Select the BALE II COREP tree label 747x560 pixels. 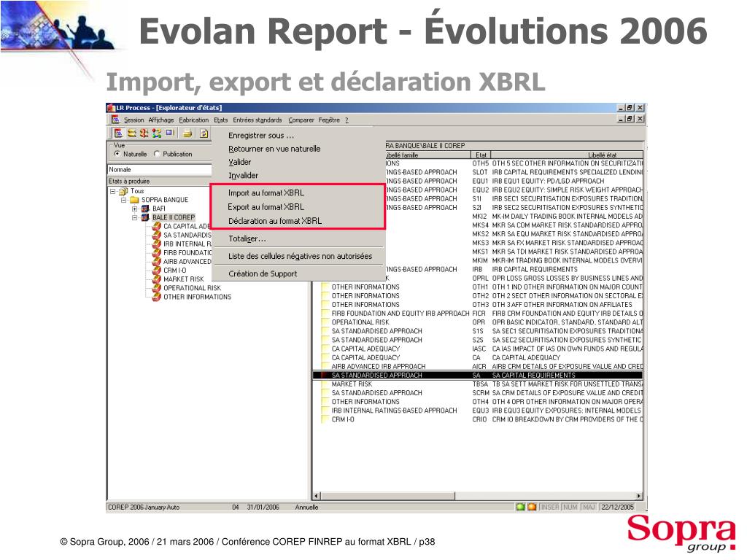click(174, 217)
